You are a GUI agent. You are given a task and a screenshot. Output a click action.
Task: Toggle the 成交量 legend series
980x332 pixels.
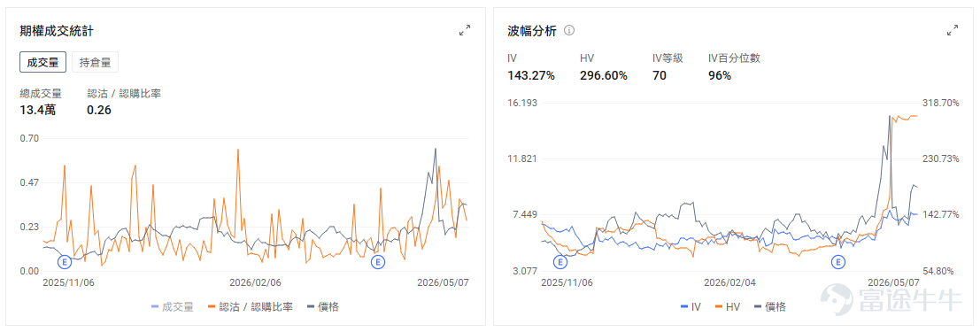coord(173,307)
